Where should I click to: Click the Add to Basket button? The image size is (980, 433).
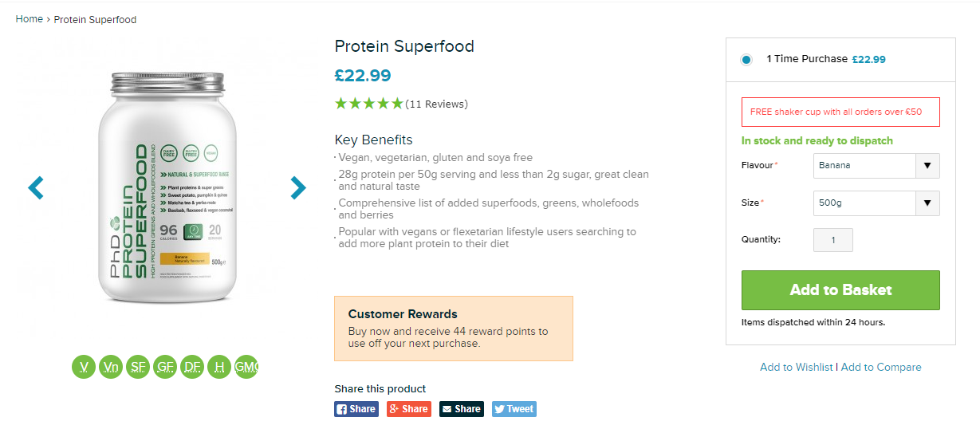point(840,290)
